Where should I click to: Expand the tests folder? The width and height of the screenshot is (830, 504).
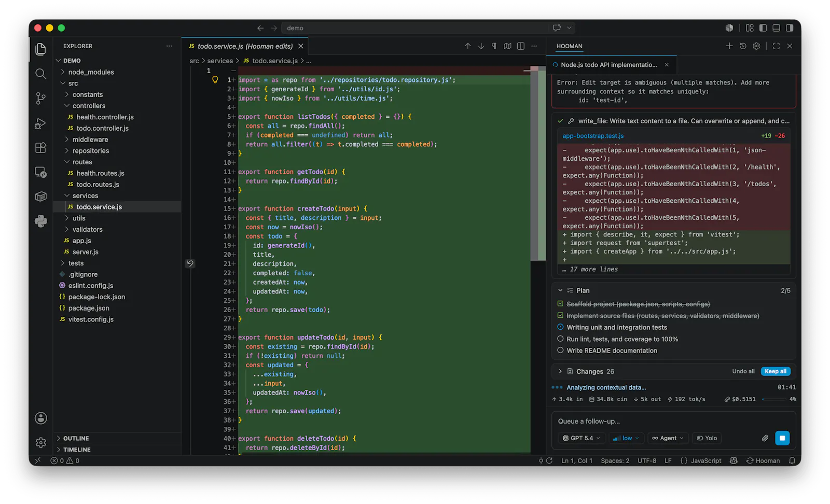tap(76, 263)
